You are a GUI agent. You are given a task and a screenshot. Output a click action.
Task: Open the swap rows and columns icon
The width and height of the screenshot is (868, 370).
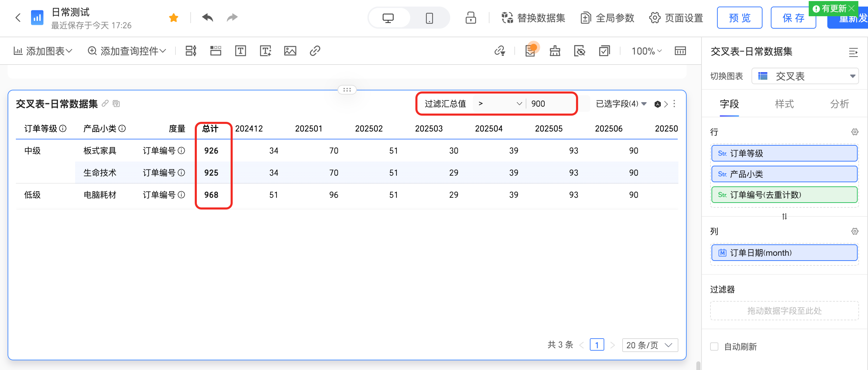coord(784,216)
